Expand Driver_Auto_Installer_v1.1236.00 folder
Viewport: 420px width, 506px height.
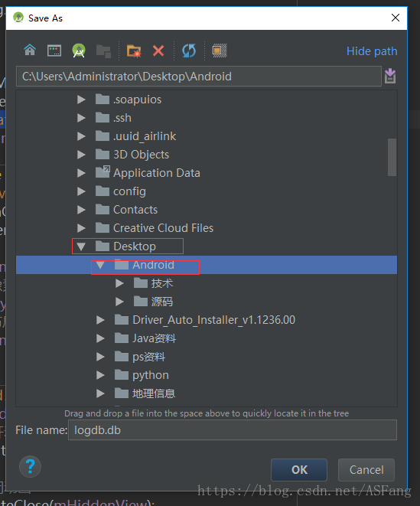coord(100,320)
